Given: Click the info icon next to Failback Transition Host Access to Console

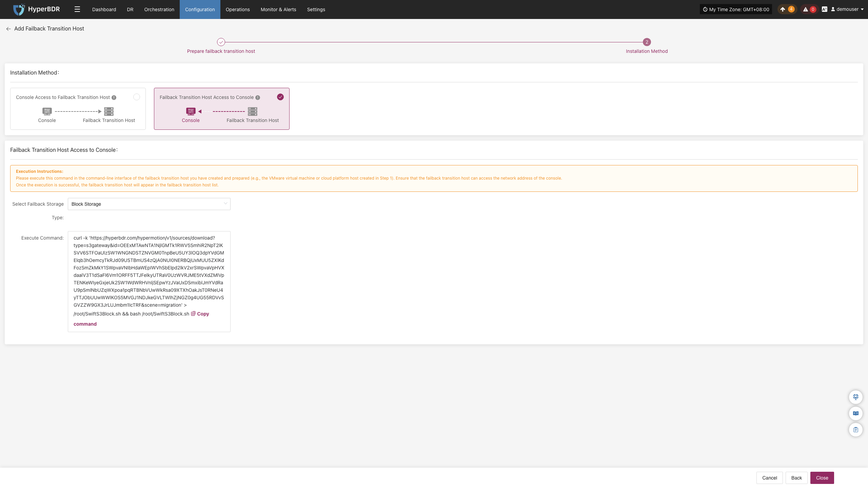Looking at the screenshot, I should tap(258, 98).
